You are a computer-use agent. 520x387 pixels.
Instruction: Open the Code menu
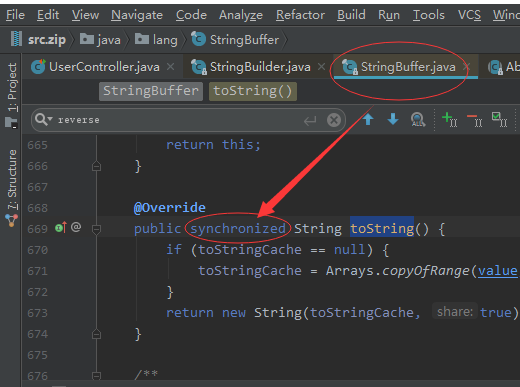point(191,15)
